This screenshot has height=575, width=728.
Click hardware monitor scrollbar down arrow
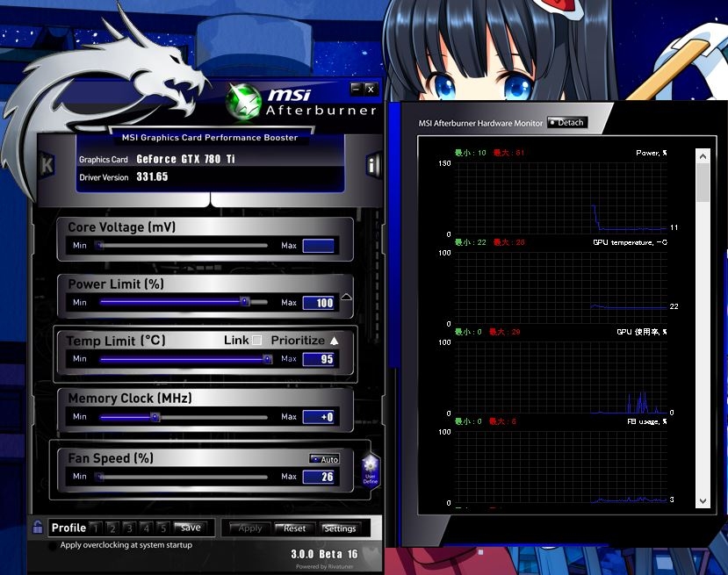(703, 501)
